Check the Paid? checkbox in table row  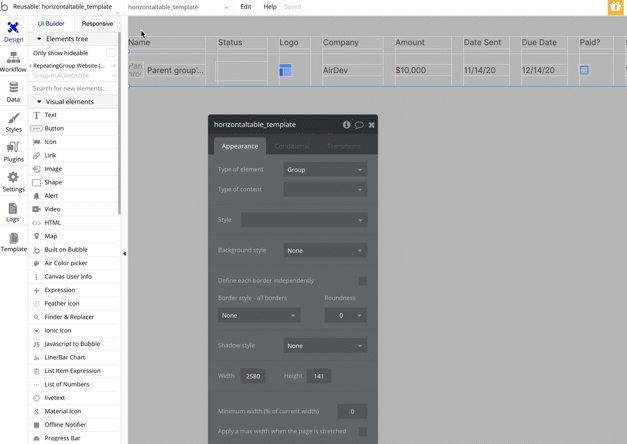(584, 71)
